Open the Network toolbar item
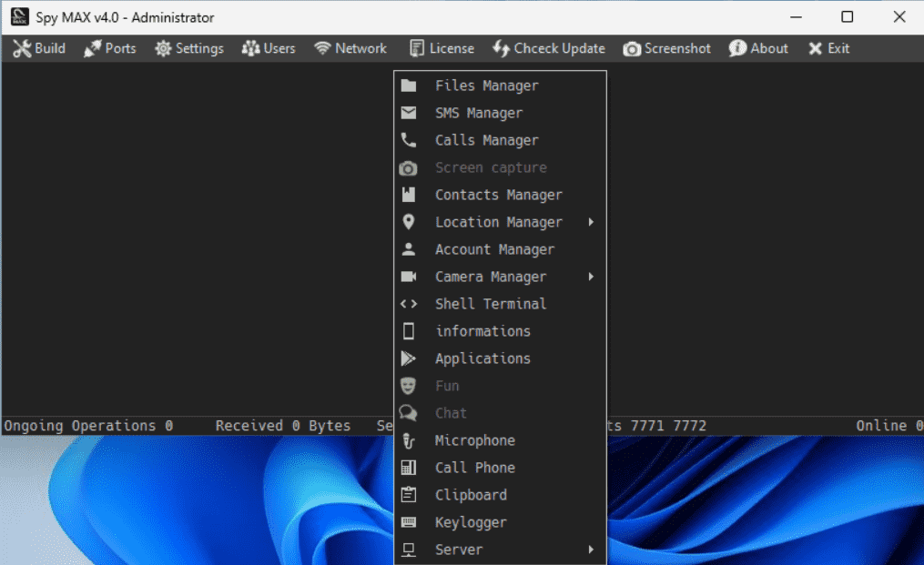 coord(350,48)
